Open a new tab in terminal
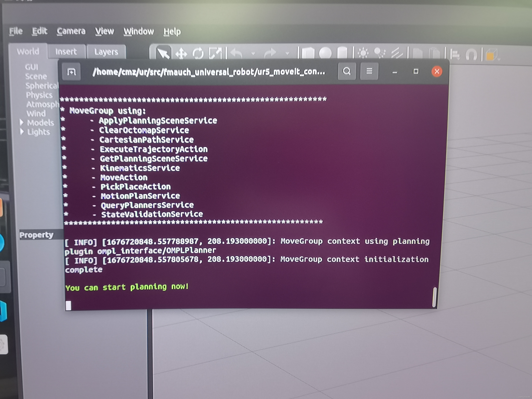 click(71, 72)
